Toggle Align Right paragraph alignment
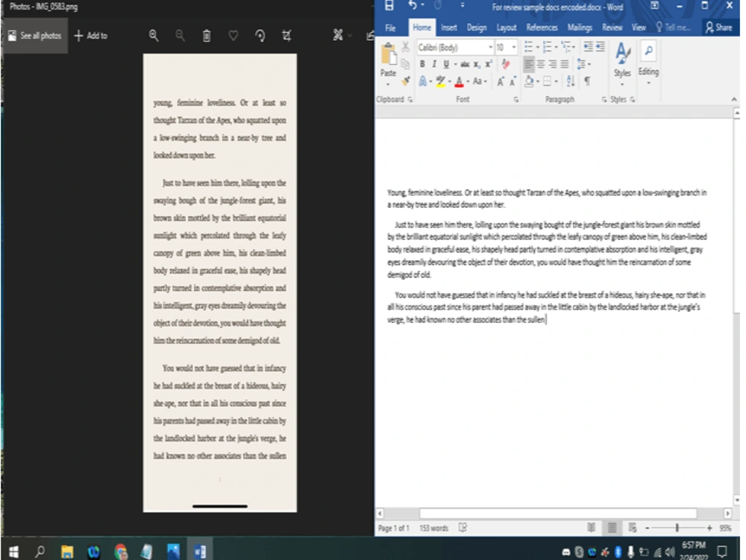The height and width of the screenshot is (560, 746). (x=552, y=64)
